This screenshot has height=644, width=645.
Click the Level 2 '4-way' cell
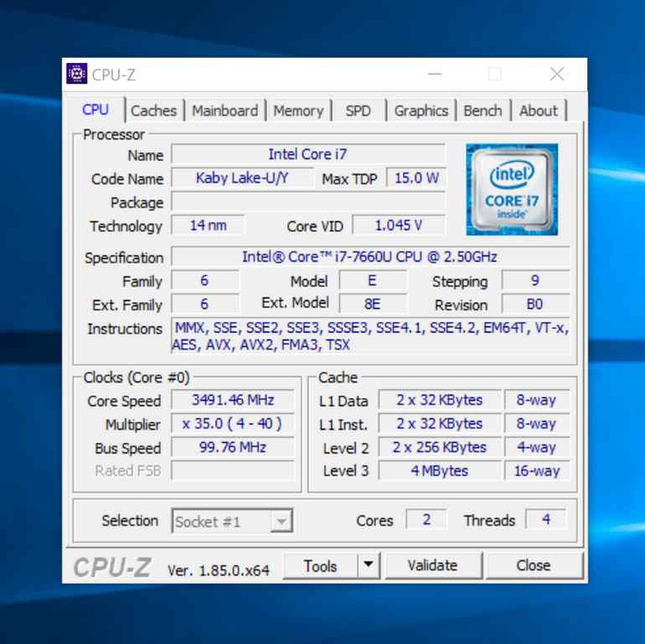(x=537, y=447)
